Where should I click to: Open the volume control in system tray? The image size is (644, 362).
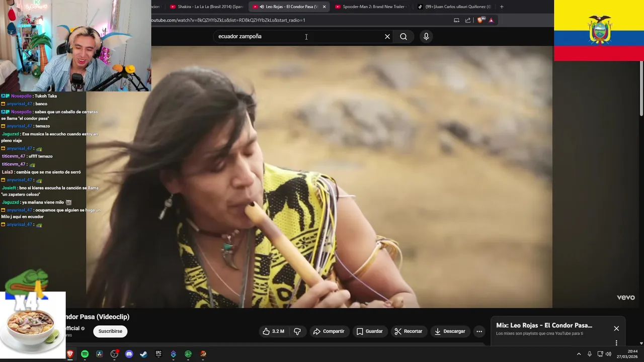pos(609,354)
